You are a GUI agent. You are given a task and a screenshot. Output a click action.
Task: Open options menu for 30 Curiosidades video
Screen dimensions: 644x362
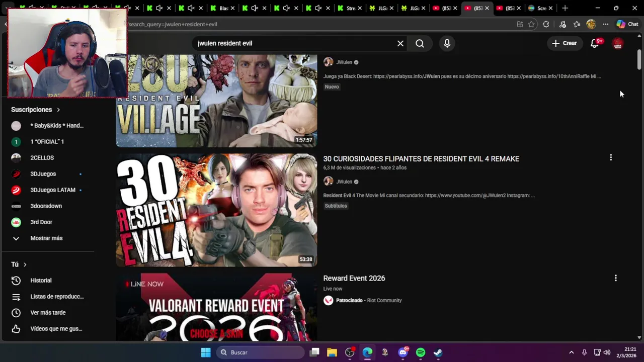click(611, 157)
